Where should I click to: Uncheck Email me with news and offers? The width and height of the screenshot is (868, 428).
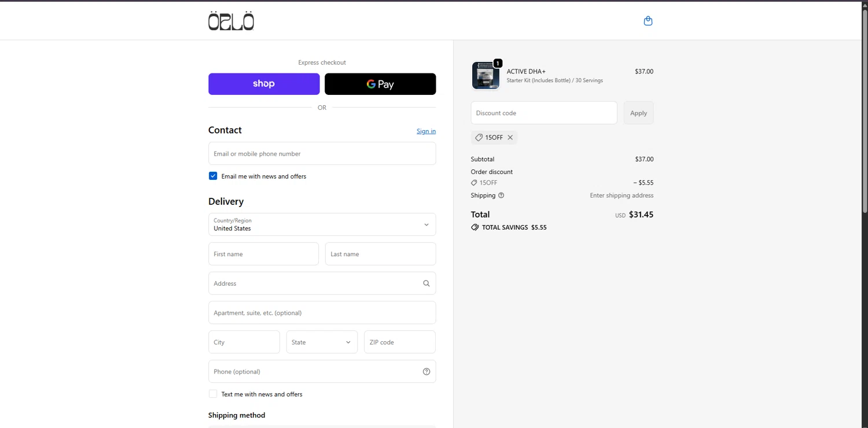pyautogui.click(x=213, y=176)
